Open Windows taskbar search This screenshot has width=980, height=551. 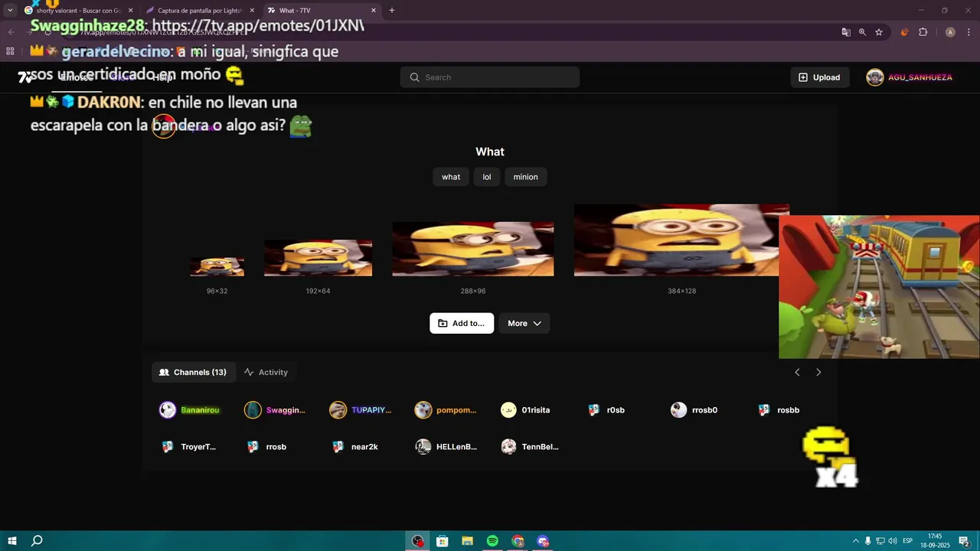[37, 541]
